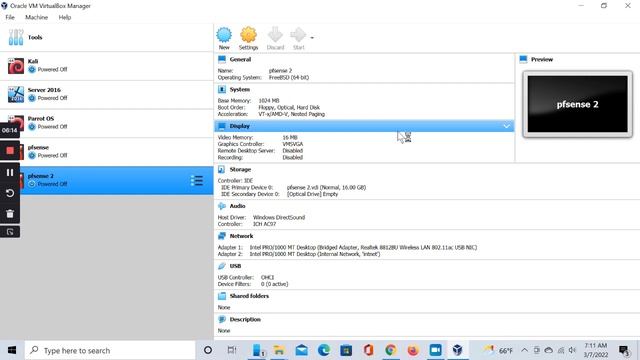640x360 pixels.
Task: Click the Display section header
Action: (x=364, y=126)
